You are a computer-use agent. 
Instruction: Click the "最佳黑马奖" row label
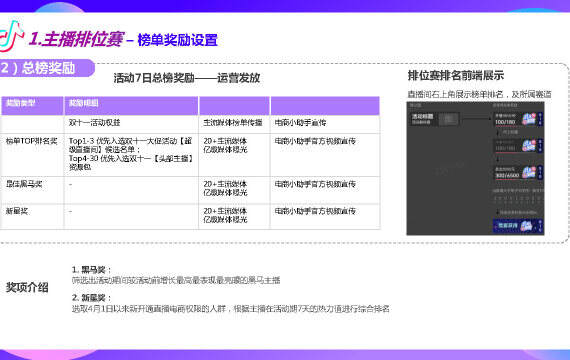point(24,184)
